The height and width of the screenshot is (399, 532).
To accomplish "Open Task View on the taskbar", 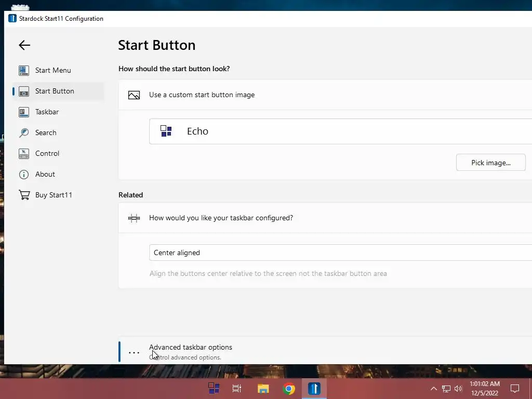I will pos(237,389).
